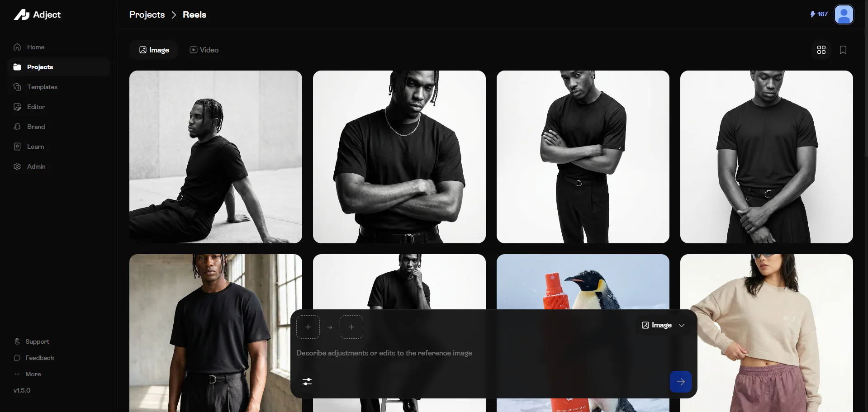Viewport: 868px width, 412px height.
Task: Open Feedback in sidebar
Action: [34, 358]
